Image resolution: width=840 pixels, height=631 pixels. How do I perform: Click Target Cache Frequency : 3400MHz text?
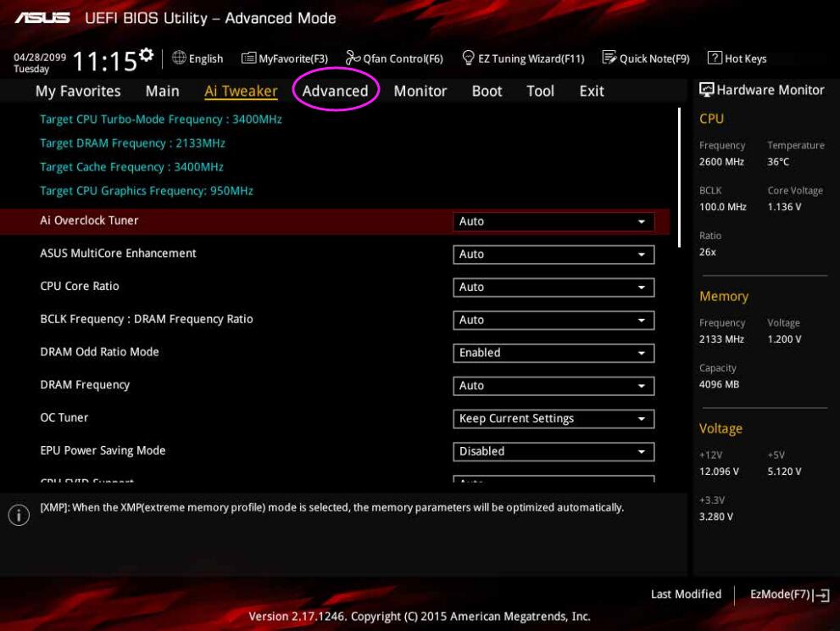131,167
